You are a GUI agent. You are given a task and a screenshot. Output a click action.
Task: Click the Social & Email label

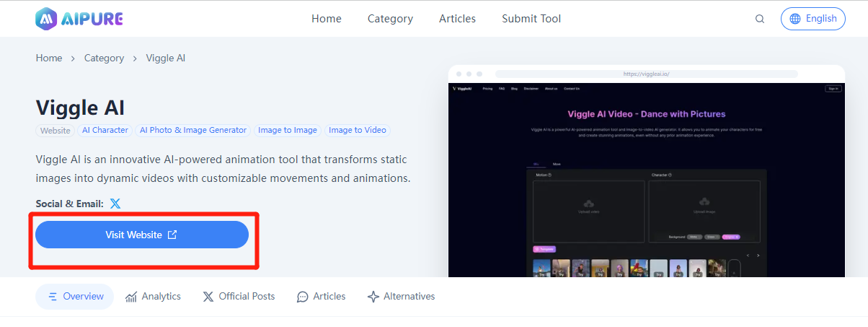coord(70,204)
